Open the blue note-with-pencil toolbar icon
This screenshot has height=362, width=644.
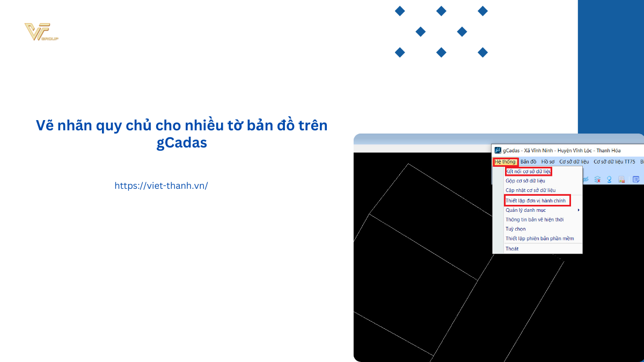(636, 179)
